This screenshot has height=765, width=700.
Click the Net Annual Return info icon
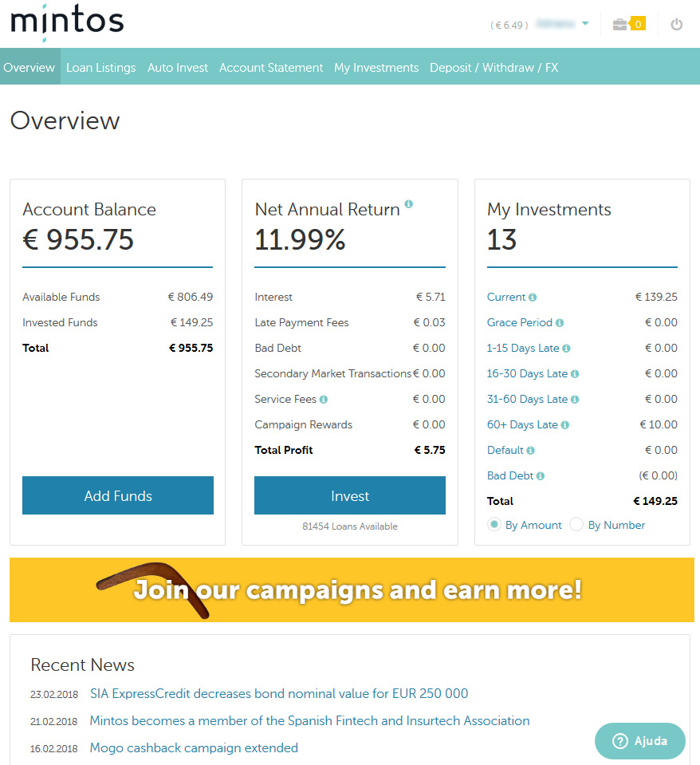pyautogui.click(x=408, y=204)
